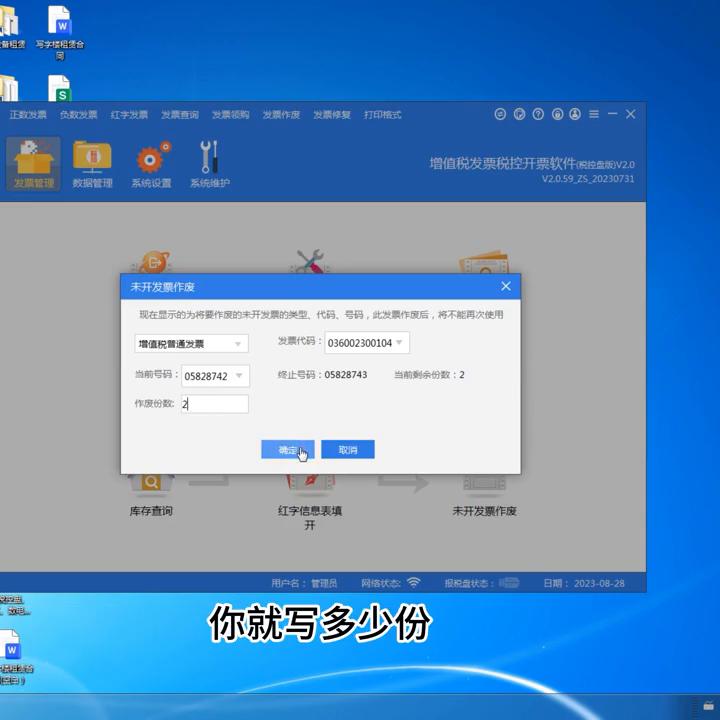
Task: Open the 发票领购 menu
Action: coord(231,114)
